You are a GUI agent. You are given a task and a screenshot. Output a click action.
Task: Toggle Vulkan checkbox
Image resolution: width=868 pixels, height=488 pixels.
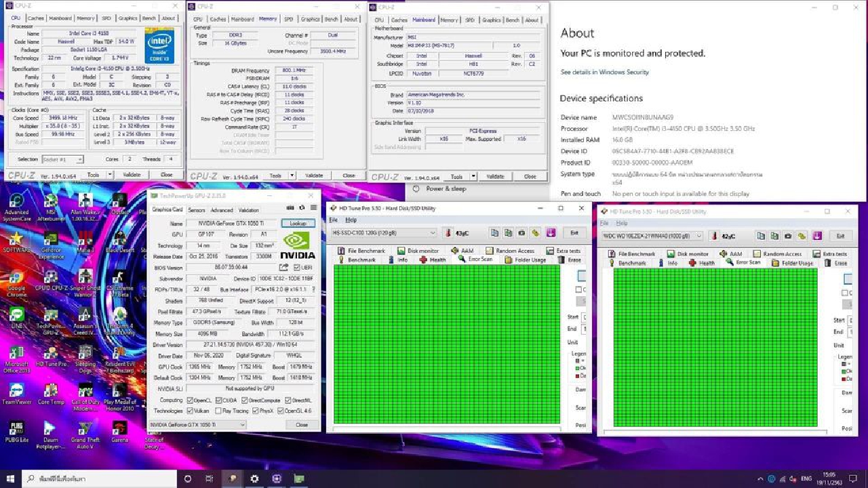190,411
